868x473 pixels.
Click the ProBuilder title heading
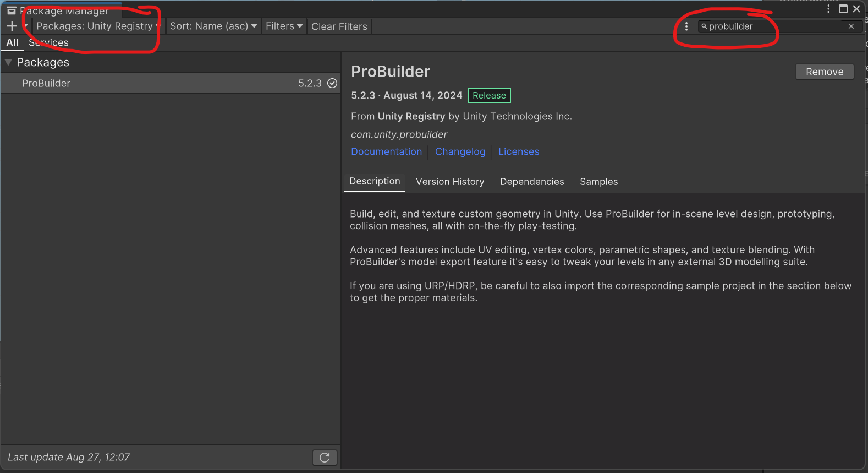tap(391, 72)
